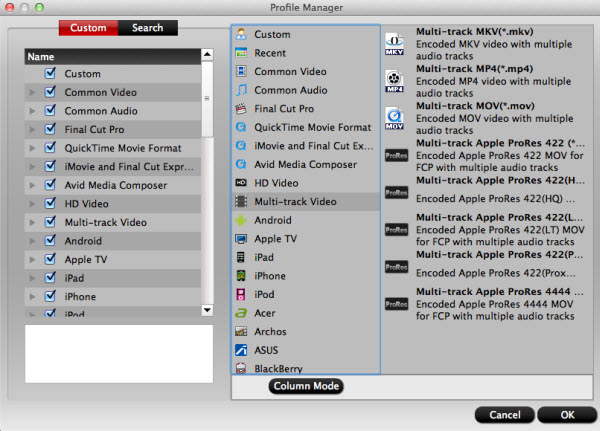Viewport: 600px width, 431px height.
Task: Click the blue ASUS logo icon
Action: coord(241,350)
